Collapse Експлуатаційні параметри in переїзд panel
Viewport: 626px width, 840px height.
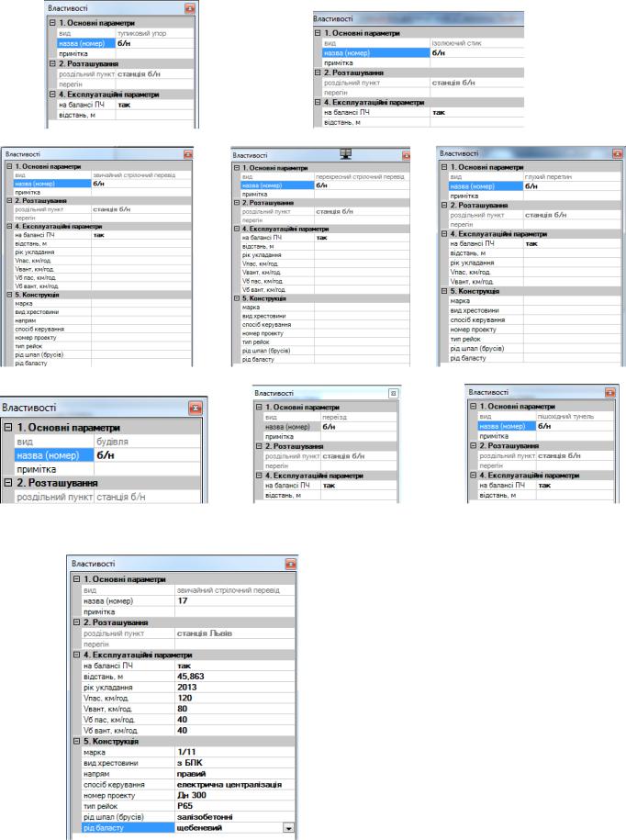[259, 476]
